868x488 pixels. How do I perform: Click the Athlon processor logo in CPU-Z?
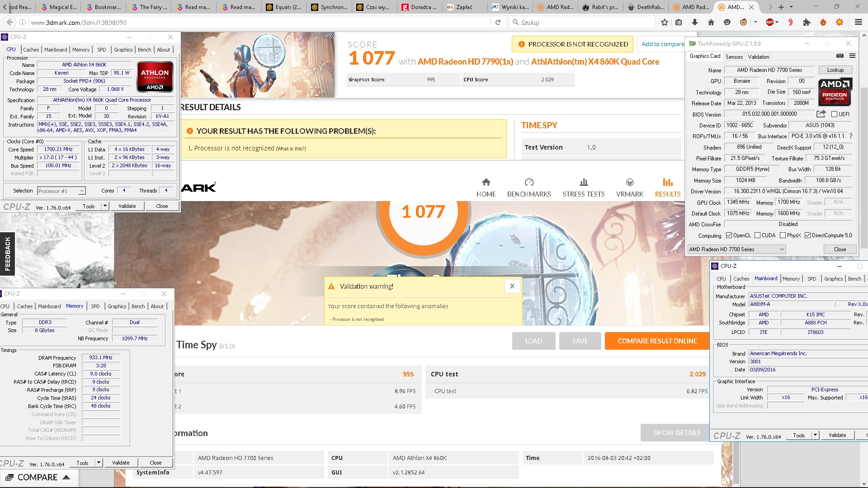(155, 77)
